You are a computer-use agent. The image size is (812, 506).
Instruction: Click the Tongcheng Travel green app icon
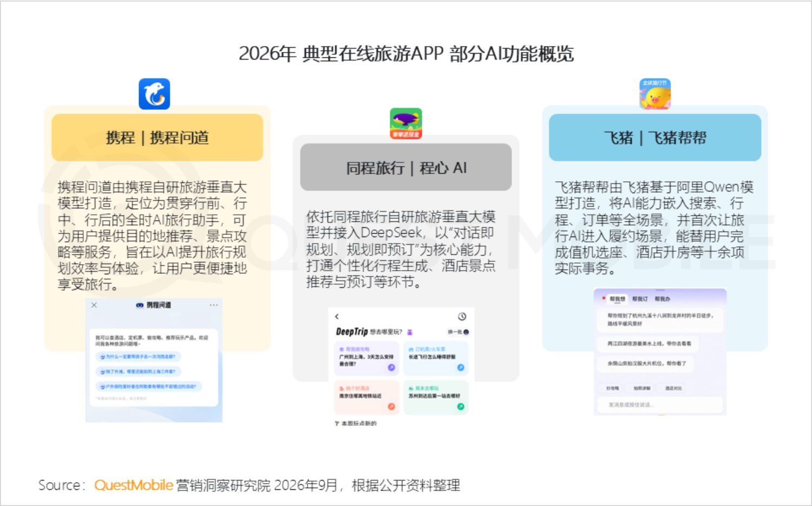click(x=406, y=123)
